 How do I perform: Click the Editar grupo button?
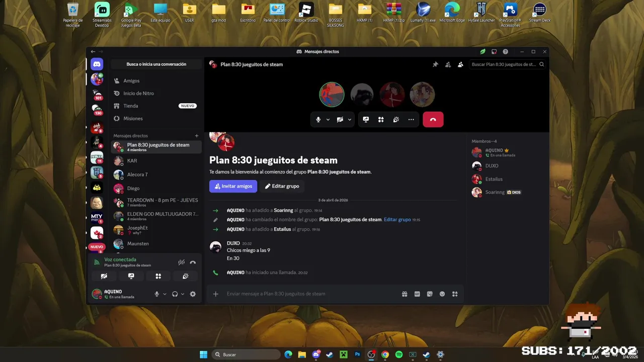pos(282,186)
